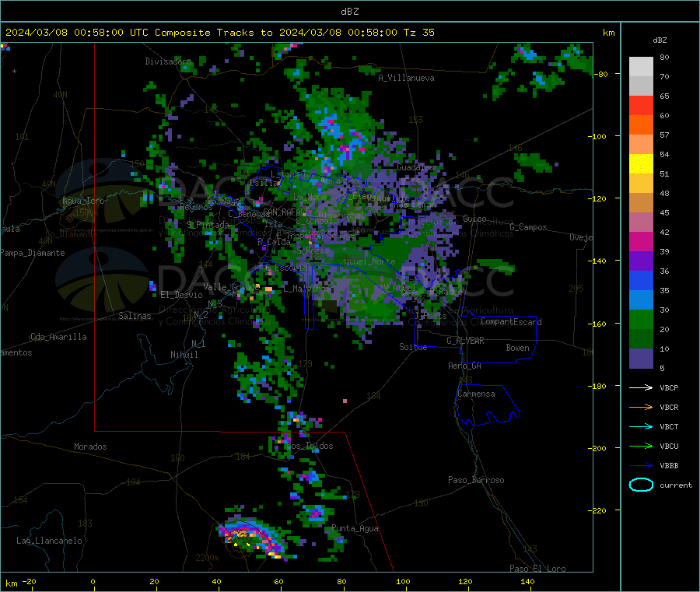Click the 'Soitue' map label
The height and width of the screenshot is (592, 700).
pyautogui.click(x=413, y=347)
